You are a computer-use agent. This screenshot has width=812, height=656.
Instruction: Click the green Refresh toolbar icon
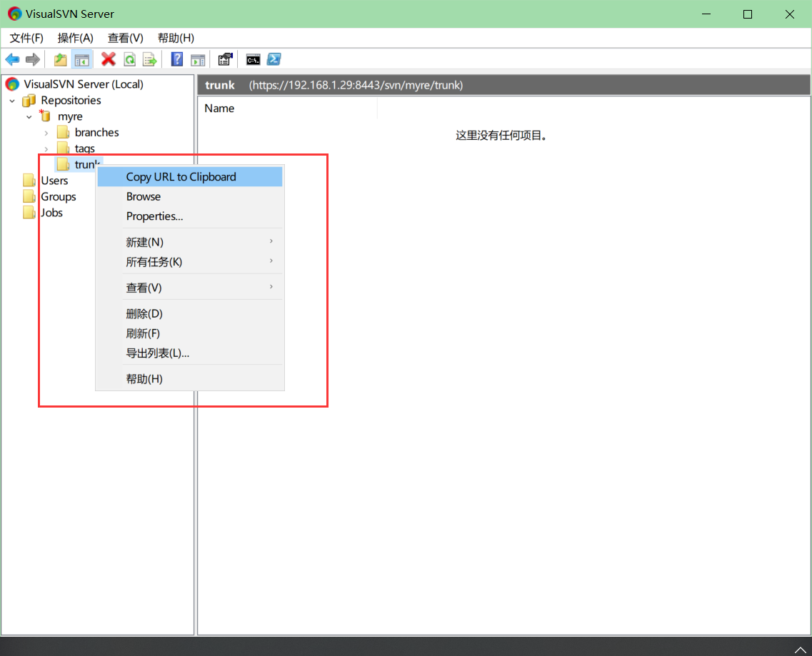click(x=129, y=59)
